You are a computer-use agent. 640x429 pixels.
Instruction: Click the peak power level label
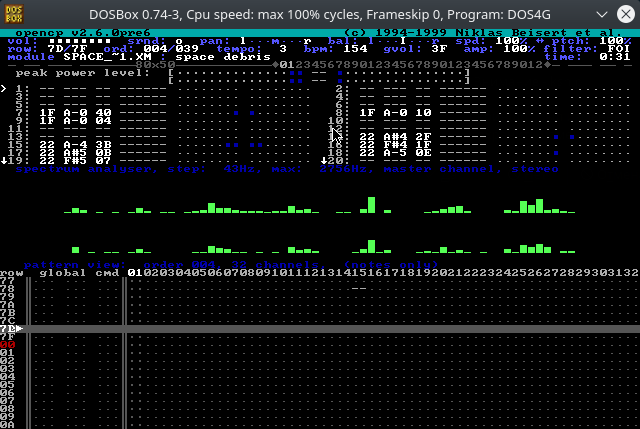83,73
